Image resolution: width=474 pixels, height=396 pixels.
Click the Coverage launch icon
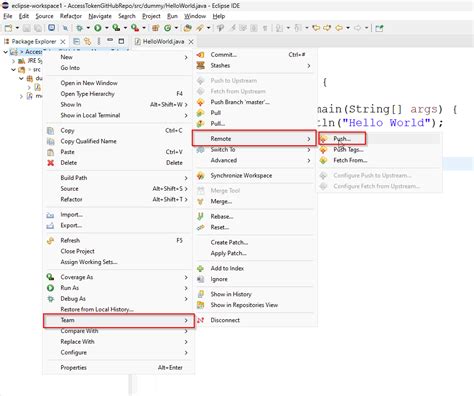tap(116, 28)
